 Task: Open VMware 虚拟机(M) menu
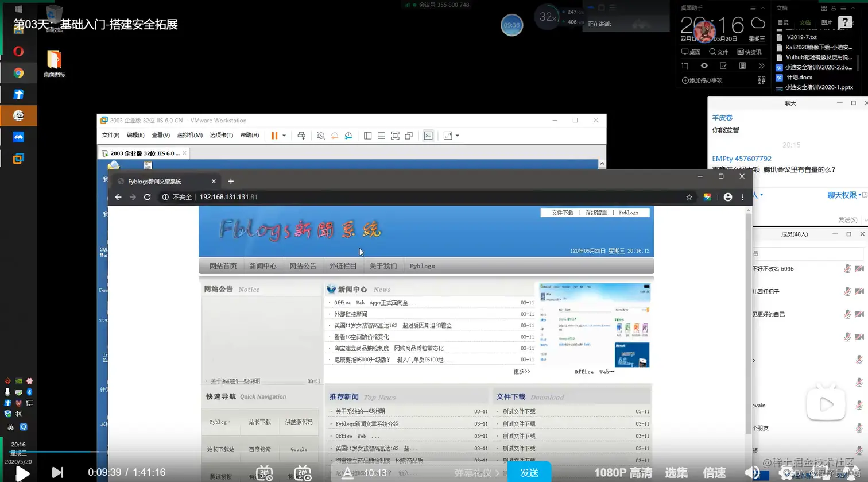click(189, 136)
